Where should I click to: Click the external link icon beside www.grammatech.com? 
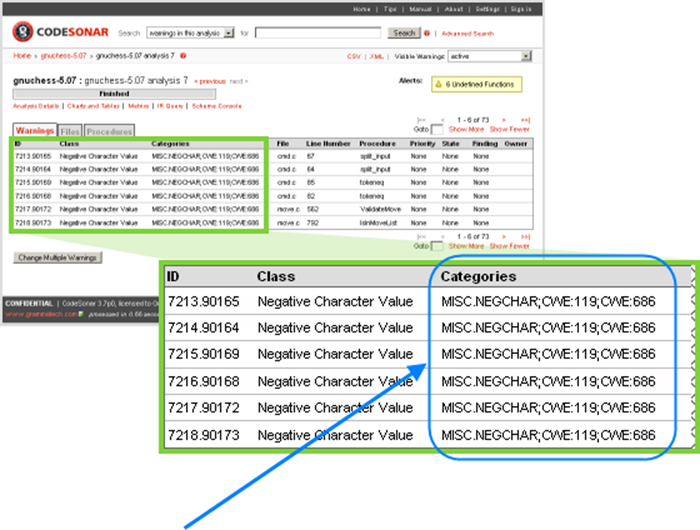pos(81,314)
